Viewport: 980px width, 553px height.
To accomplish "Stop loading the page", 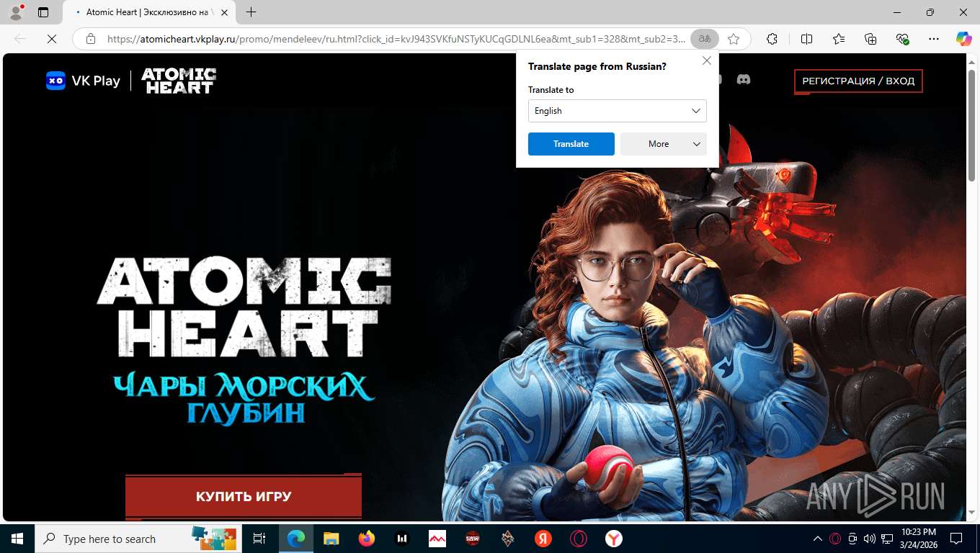I will [52, 39].
